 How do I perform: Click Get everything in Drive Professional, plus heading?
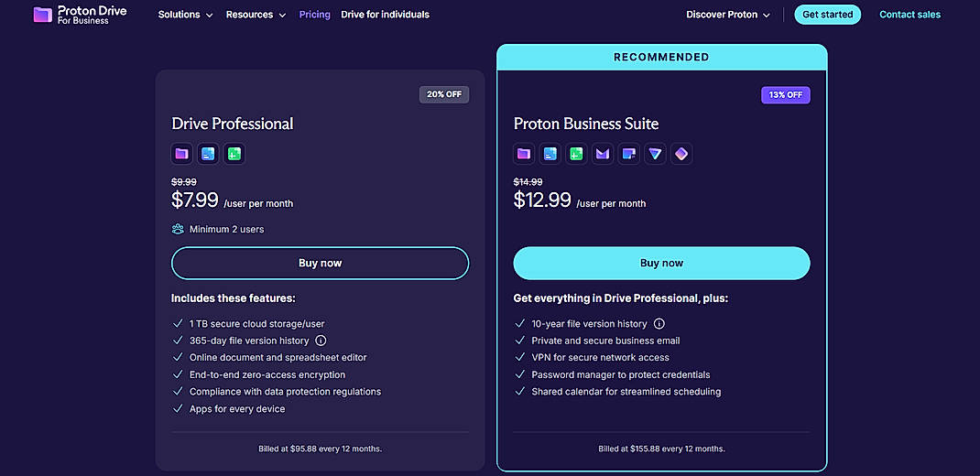[621, 298]
